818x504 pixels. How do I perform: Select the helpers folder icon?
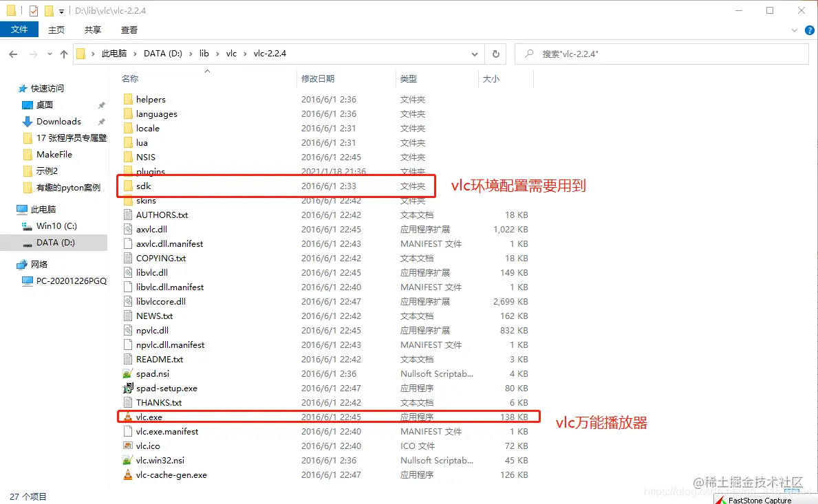click(x=128, y=99)
